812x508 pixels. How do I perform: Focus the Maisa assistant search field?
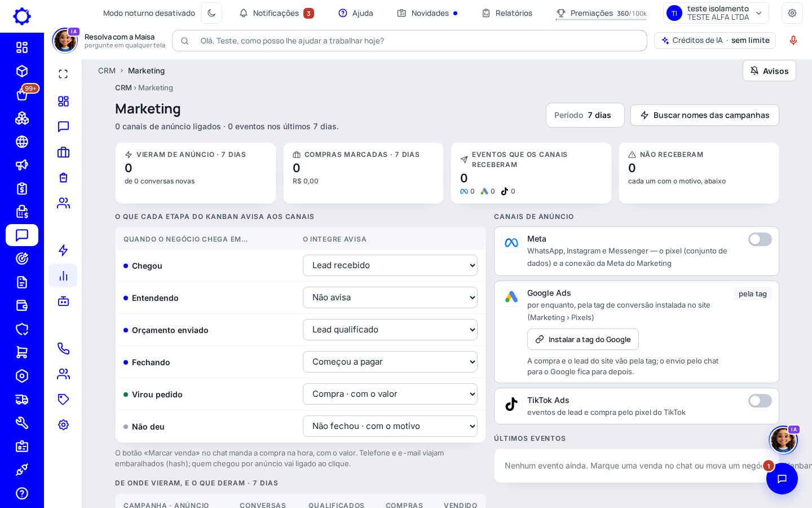tap(409, 41)
